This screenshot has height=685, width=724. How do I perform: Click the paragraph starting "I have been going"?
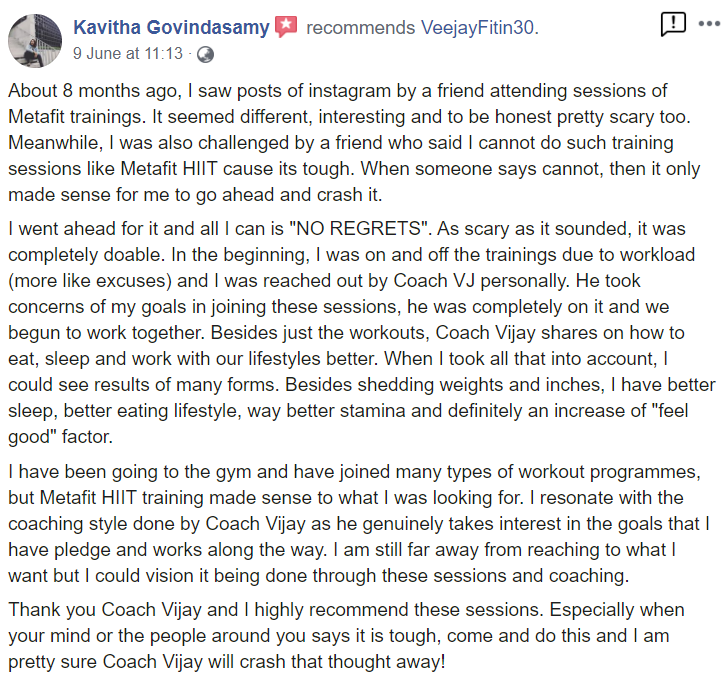(x=359, y=523)
